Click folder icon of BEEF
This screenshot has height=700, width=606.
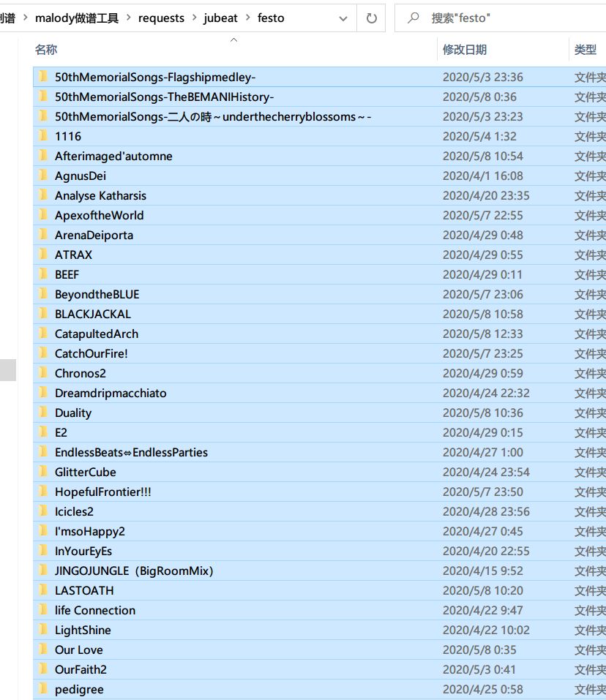tap(43, 274)
